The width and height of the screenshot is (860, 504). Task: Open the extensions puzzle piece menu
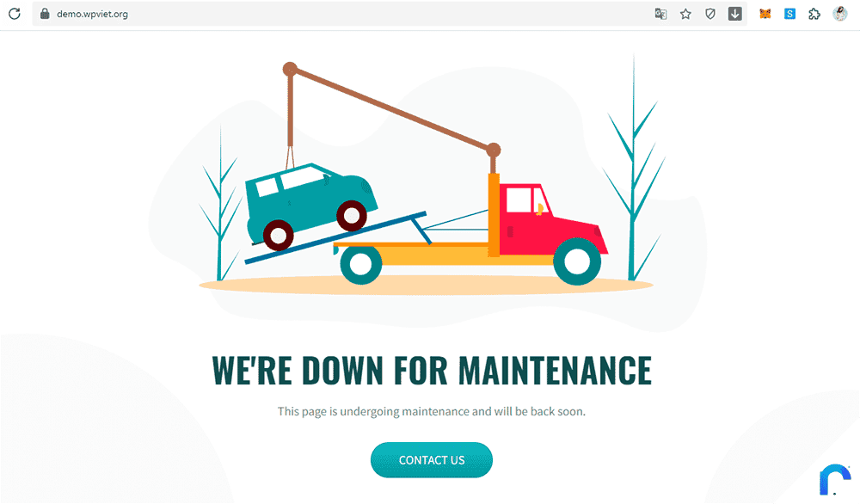point(814,14)
